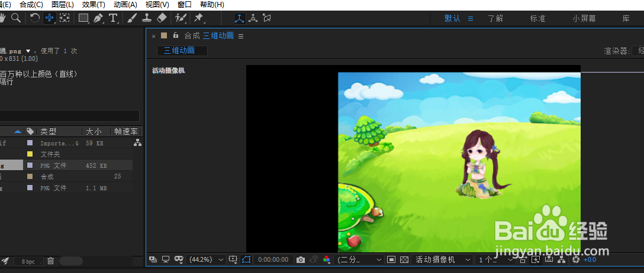Open footage dropdown arrow next to png name
Image resolution: width=644 pixels, height=273 pixels.
click(28, 51)
